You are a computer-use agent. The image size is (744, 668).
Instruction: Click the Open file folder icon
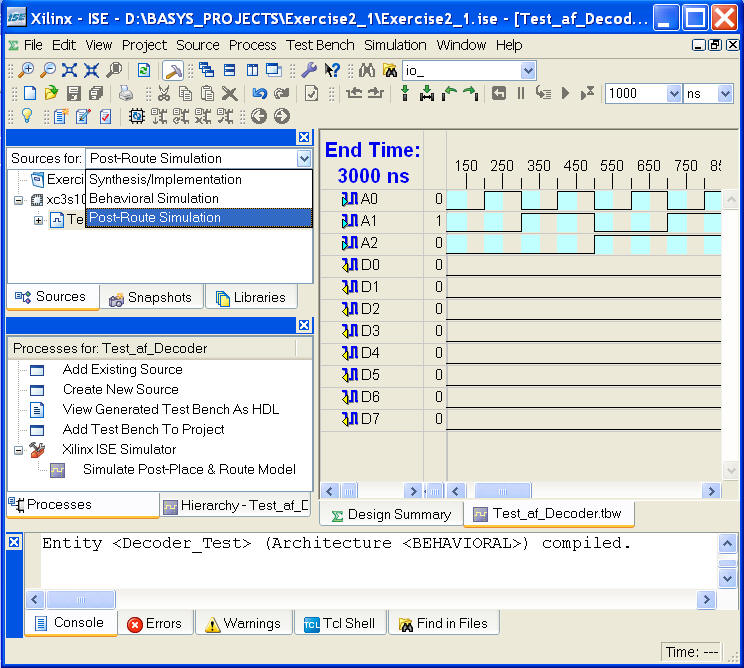point(51,93)
